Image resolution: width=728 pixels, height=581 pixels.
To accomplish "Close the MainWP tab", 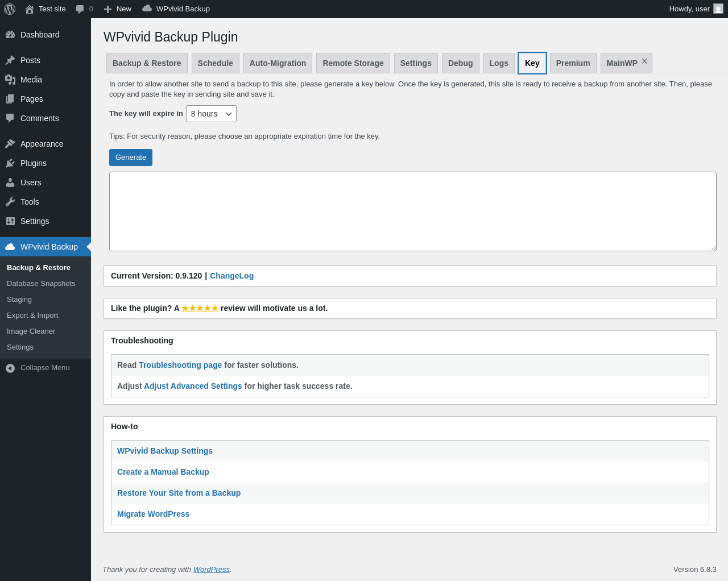I will tap(644, 61).
